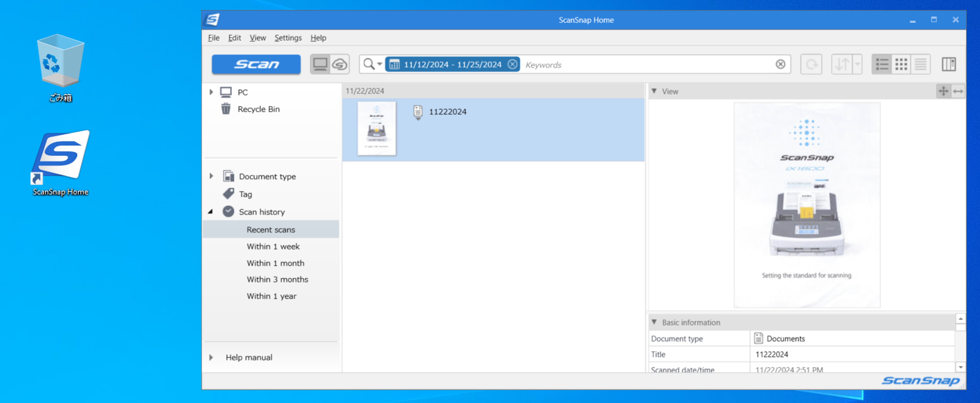Expand the PC tree node arrow
The height and width of the screenshot is (403, 980).
pos(211,92)
